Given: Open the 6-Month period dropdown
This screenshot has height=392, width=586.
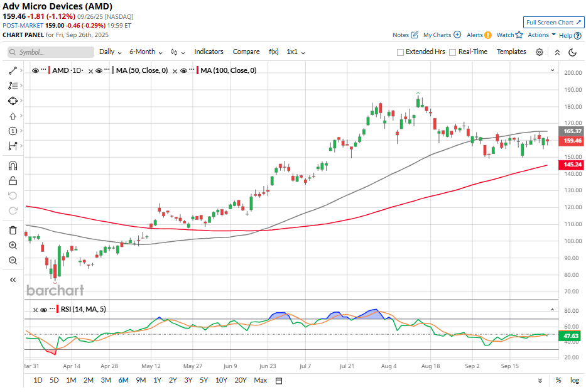Looking at the screenshot, I should coord(146,52).
